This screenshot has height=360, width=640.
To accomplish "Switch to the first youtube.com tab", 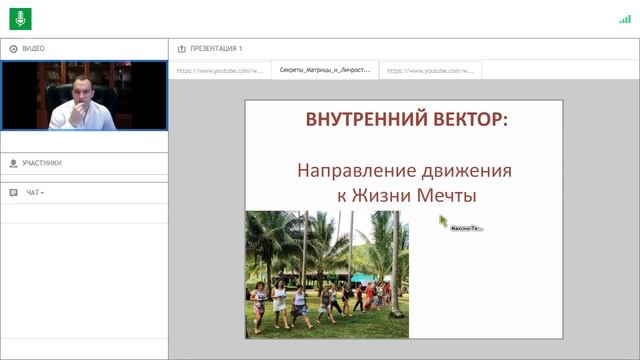I will click(220, 70).
